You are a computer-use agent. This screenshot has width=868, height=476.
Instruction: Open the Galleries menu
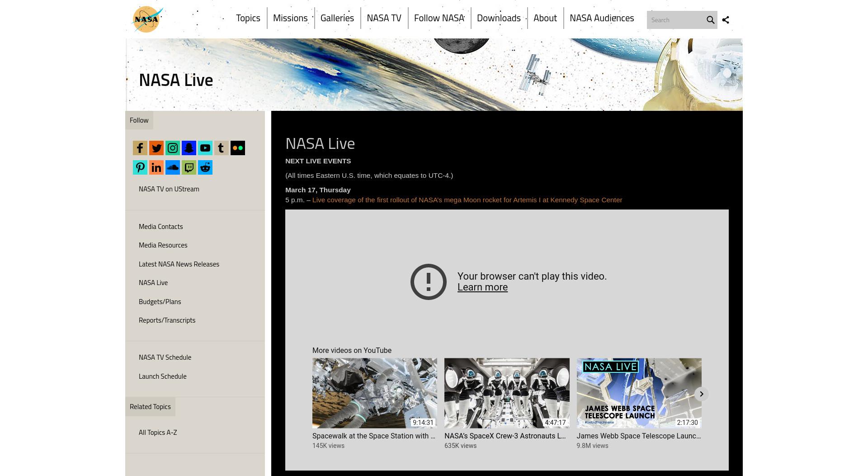click(x=337, y=18)
